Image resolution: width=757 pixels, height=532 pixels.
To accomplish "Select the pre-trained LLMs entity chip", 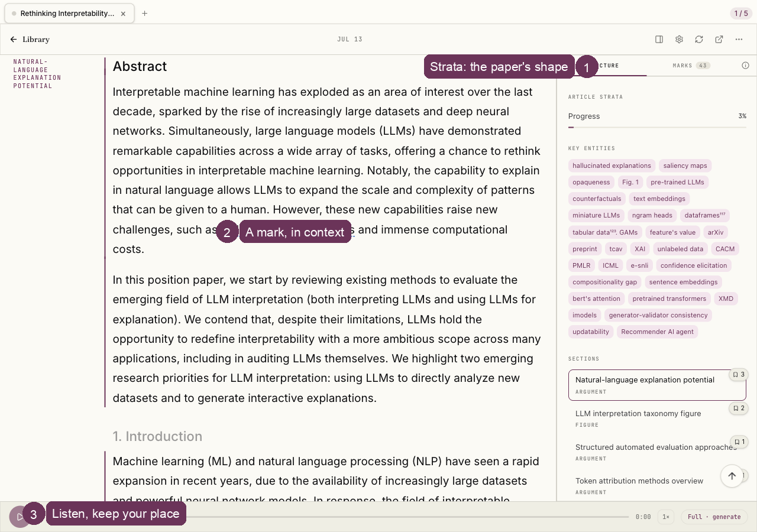I will pyautogui.click(x=677, y=182).
